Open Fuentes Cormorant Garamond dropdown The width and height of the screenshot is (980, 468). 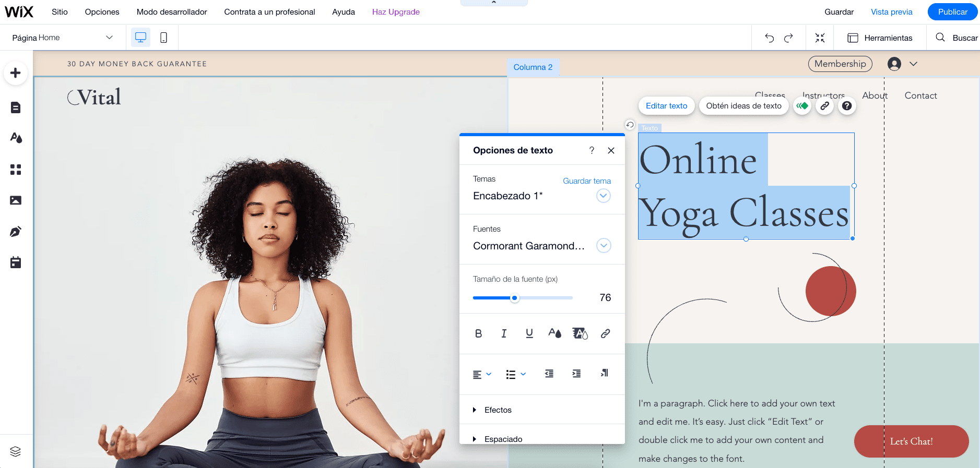coord(604,246)
